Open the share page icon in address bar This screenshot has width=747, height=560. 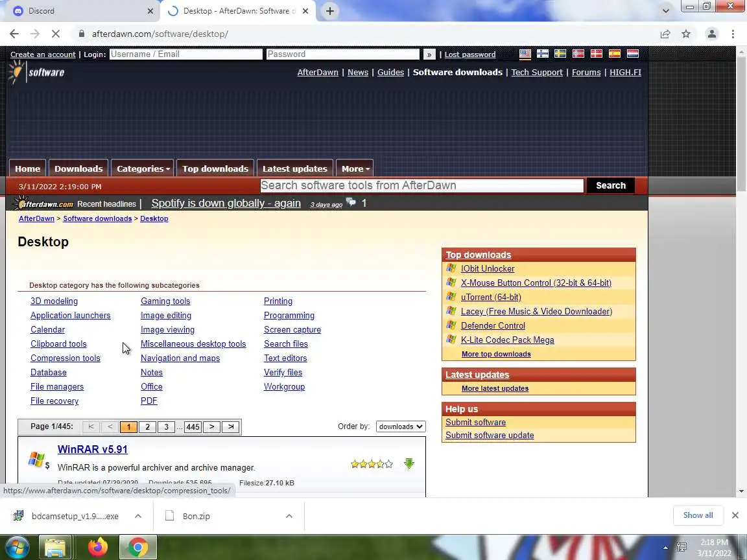[665, 34]
